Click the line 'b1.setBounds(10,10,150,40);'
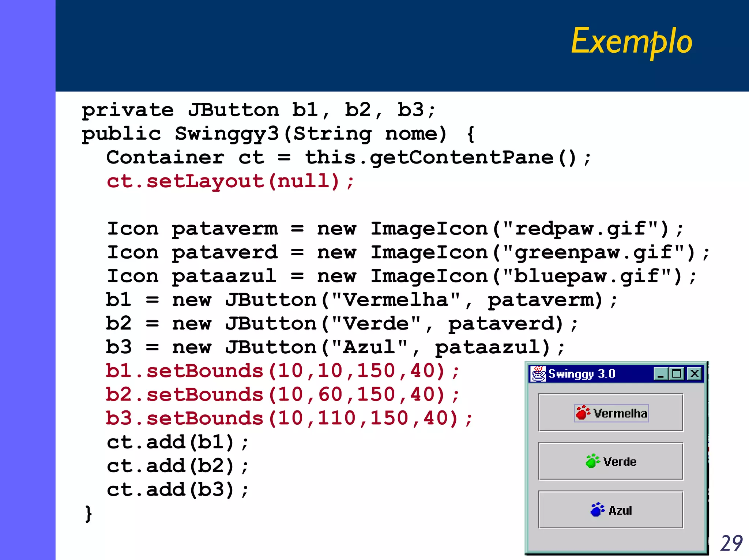The image size is (749, 560). click(x=283, y=371)
